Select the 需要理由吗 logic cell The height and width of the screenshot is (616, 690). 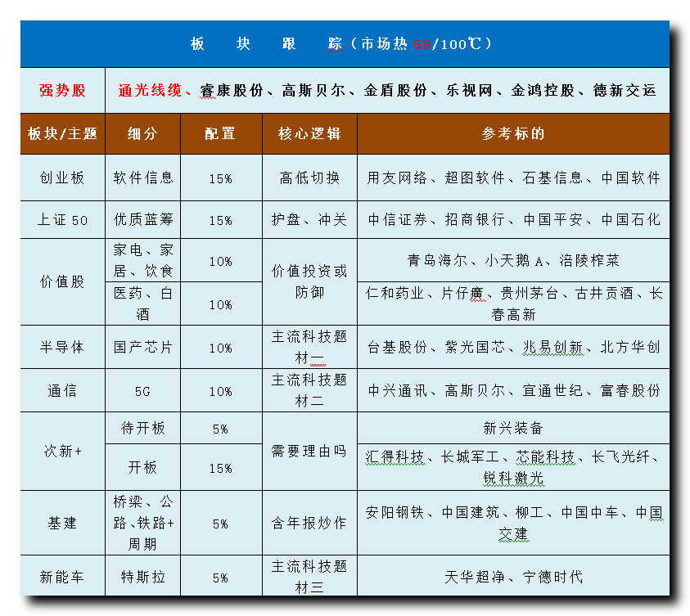[309, 451]
